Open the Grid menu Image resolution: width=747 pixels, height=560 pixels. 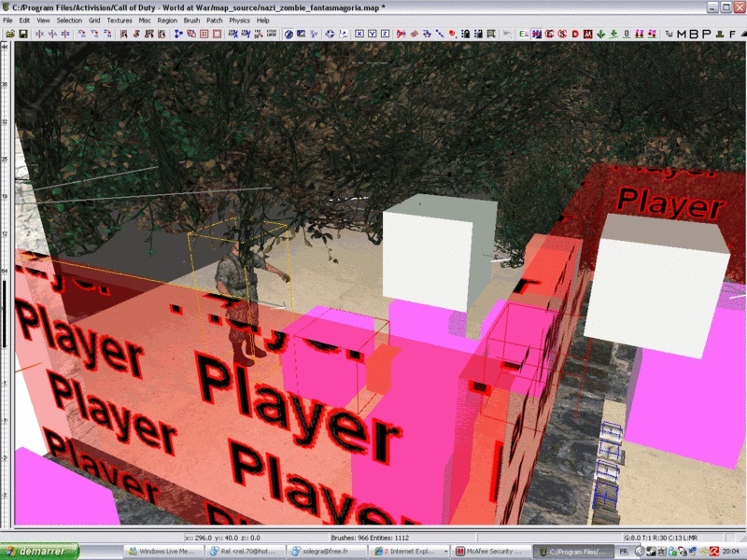coord(94,21)
